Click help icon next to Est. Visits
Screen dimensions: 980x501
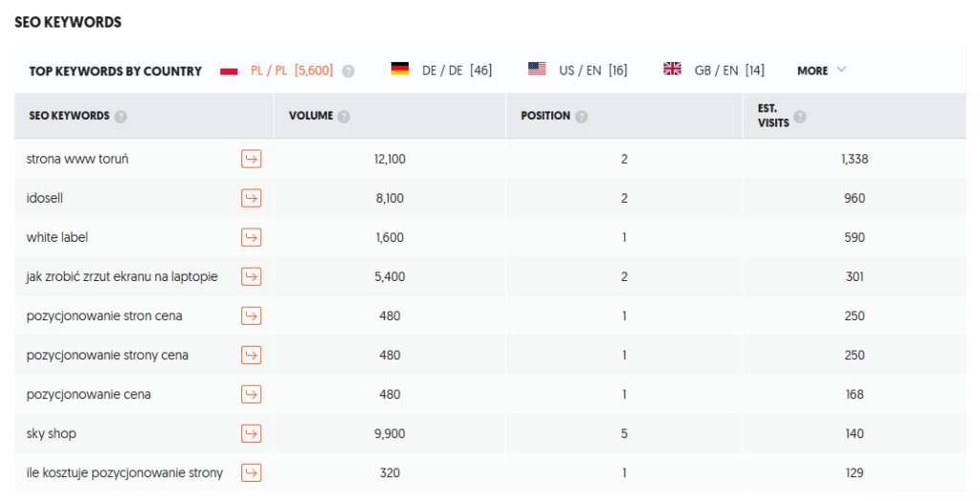coord(799,117)
